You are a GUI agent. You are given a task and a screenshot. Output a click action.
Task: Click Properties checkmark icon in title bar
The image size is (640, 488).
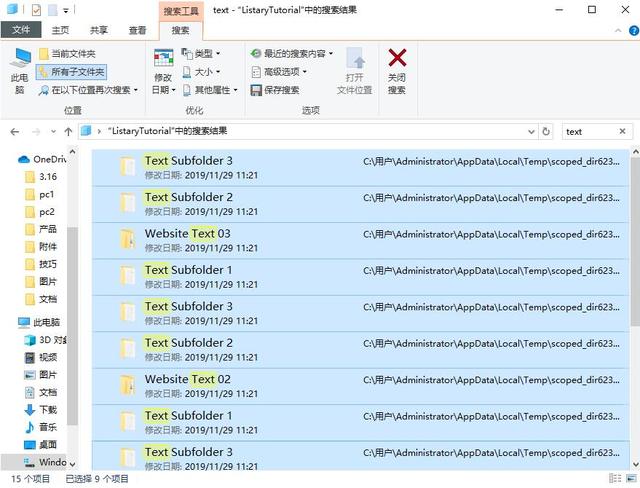[36, 10]
